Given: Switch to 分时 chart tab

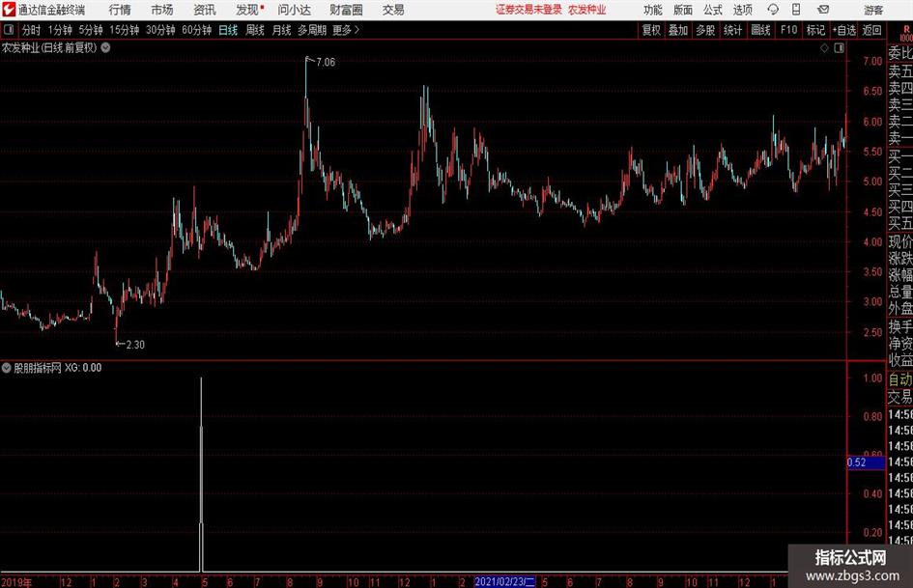Looking at the screenshot, I should [32, 30].
